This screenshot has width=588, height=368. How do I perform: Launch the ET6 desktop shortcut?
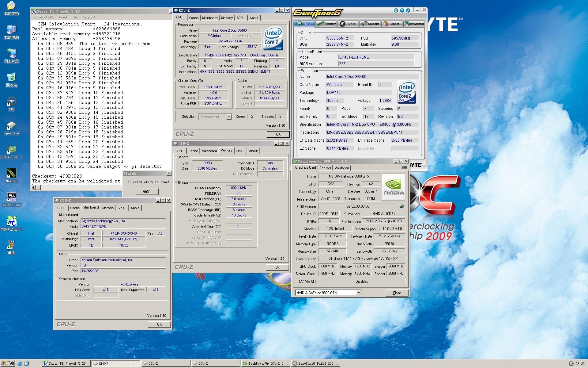11,104
